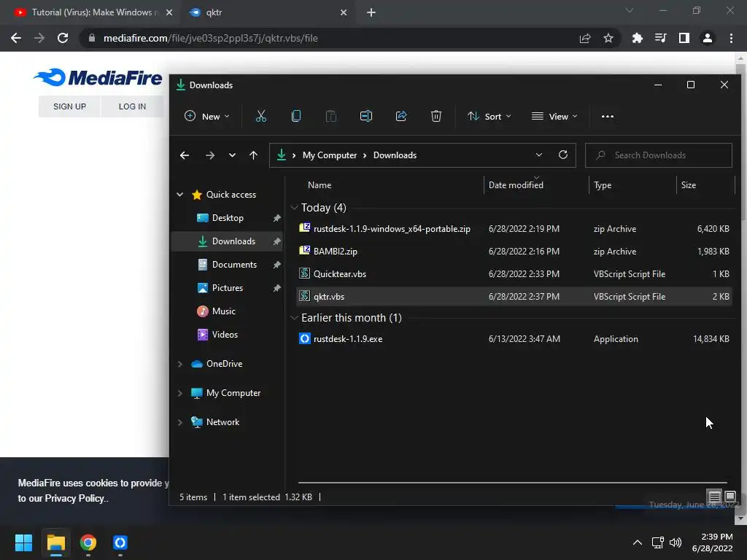Open recent locations dropdown arrow

click(x=232, y=155)
